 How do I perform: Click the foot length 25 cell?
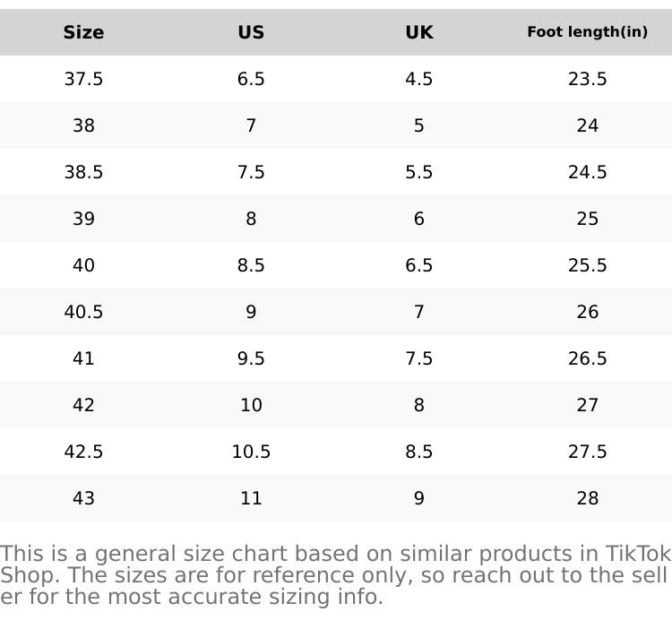587,220
